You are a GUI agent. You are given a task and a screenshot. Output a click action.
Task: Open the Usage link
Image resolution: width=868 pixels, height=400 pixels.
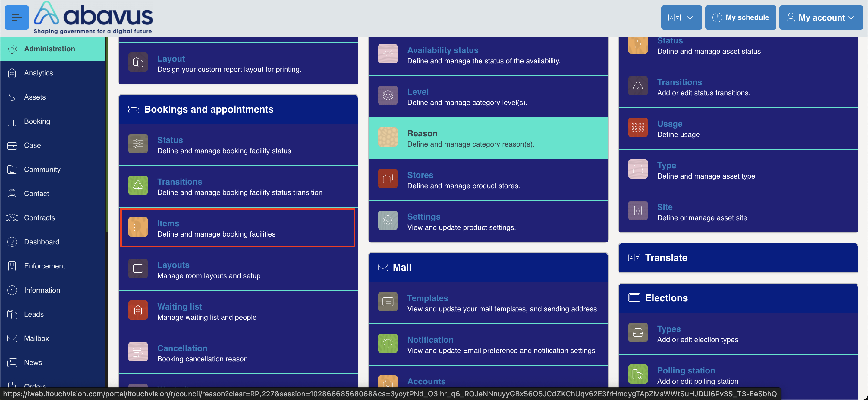(669, 124)
